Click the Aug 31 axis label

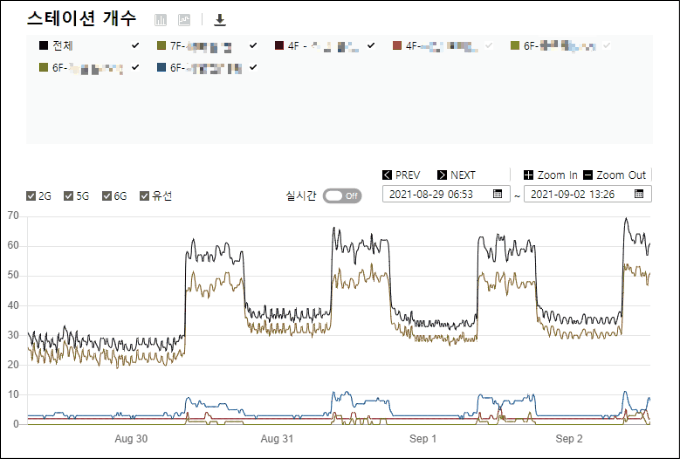point(277,439)
